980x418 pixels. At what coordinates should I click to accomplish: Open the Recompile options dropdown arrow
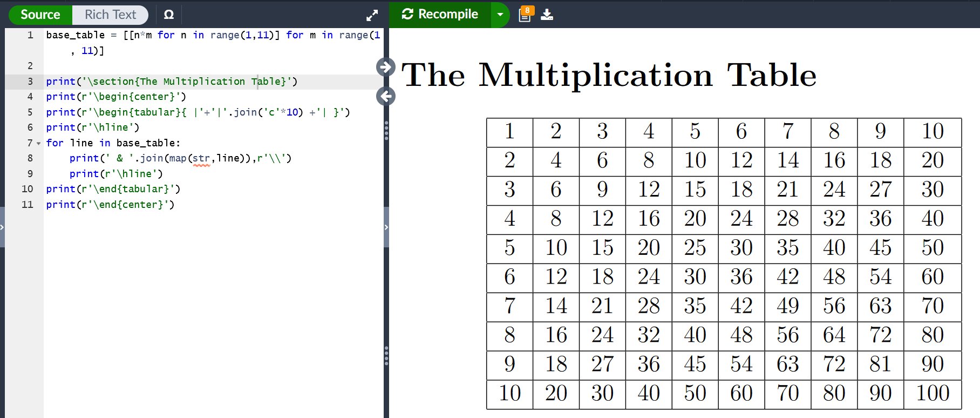(500, 15)
